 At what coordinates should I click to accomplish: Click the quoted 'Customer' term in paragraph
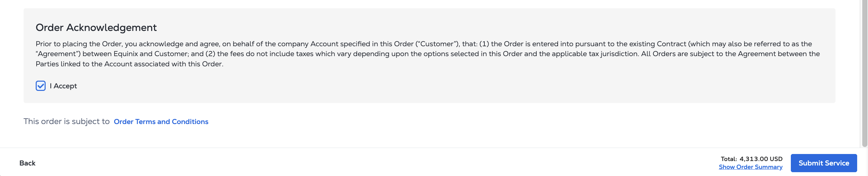pyautogui.click(x=437, y=44)
